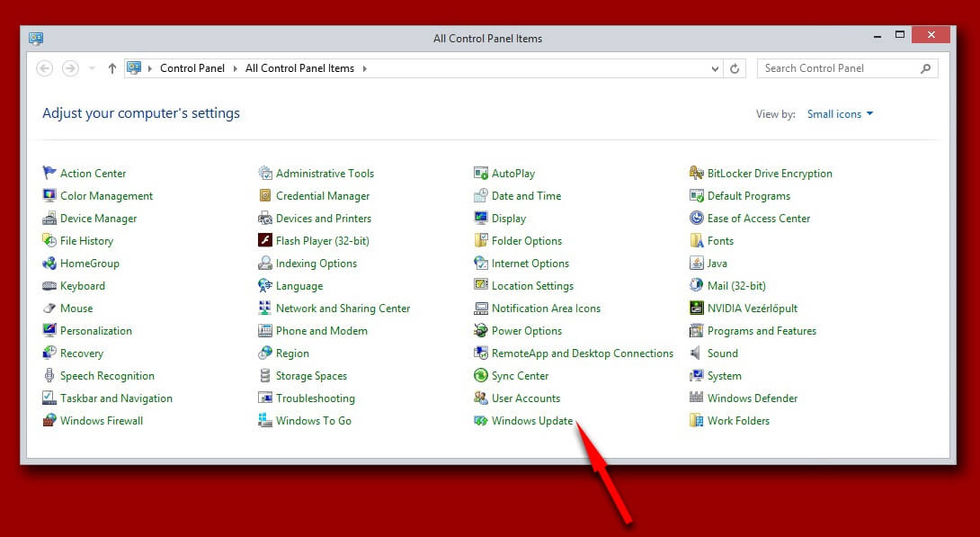
Task: Open the Mouse icon
Action: tap(49, 309)
